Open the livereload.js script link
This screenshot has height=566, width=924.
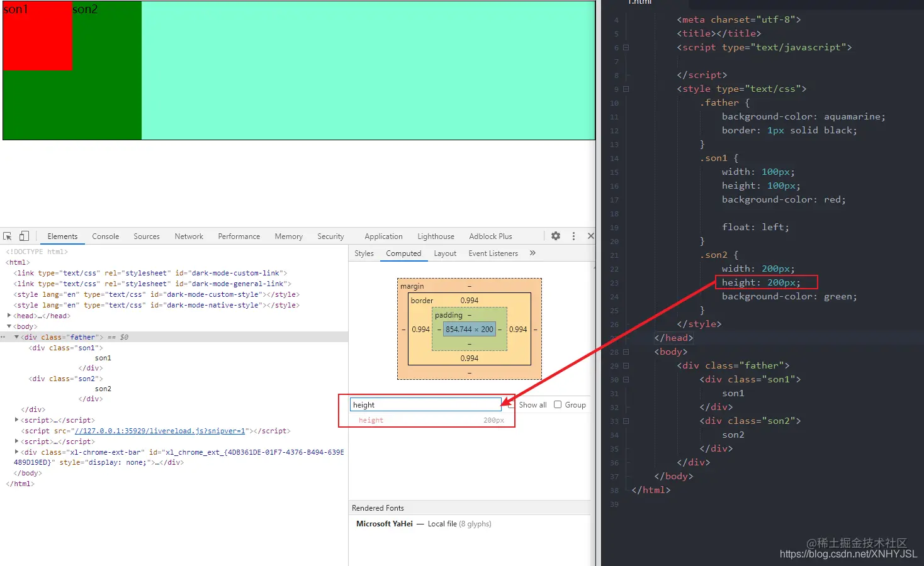point(159,431)
